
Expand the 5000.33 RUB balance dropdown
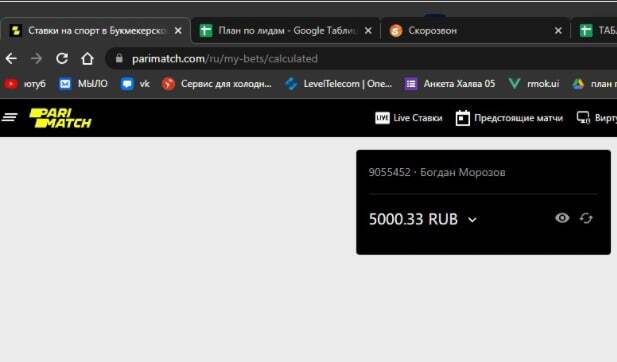pos(473,220)
